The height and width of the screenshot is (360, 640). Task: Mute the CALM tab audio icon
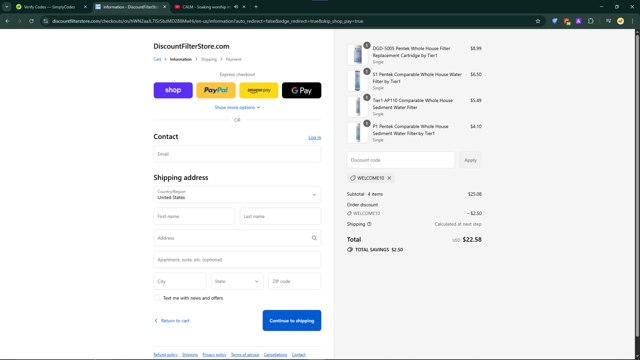click(236, 7)
